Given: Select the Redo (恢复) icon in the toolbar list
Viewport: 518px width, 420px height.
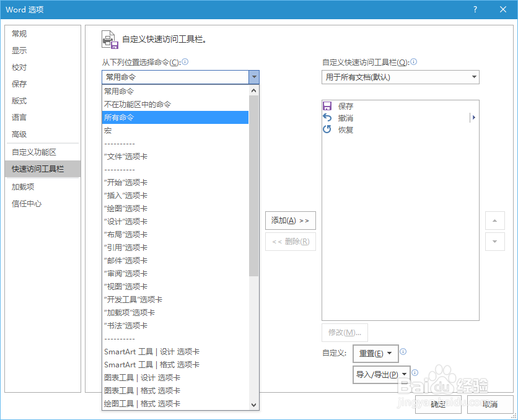Looking at the screenshot, I should [327, 129].
